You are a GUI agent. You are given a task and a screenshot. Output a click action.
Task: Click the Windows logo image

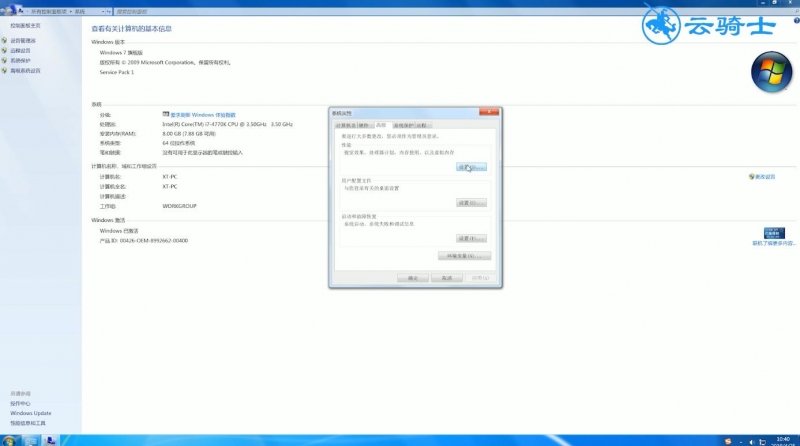[771, 72]
